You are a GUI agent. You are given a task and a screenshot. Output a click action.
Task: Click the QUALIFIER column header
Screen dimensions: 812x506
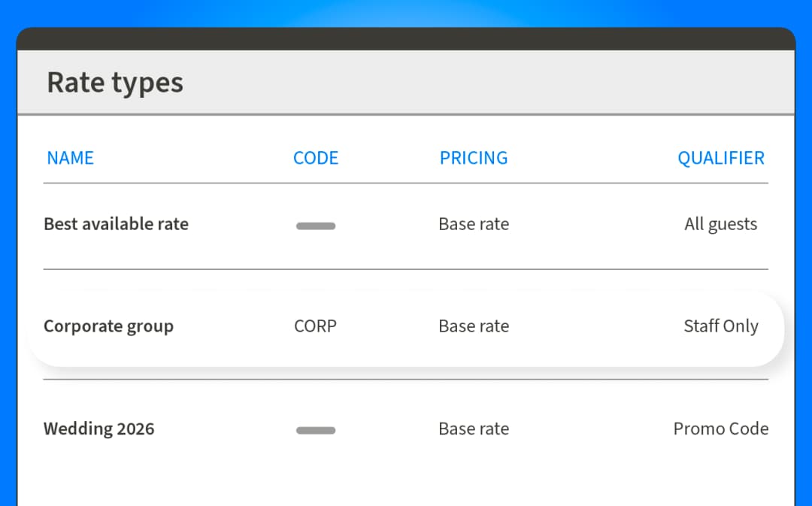coord(720,158)
